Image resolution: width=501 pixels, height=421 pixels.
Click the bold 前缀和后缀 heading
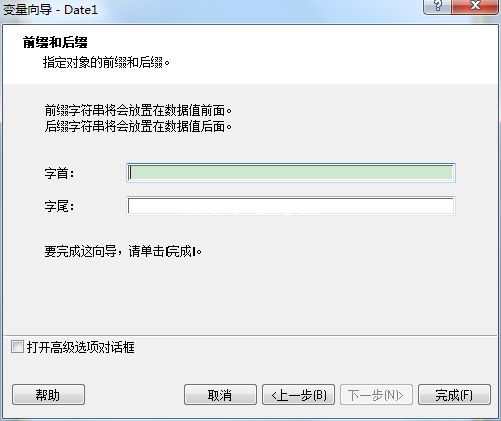[x=55, y=42]
